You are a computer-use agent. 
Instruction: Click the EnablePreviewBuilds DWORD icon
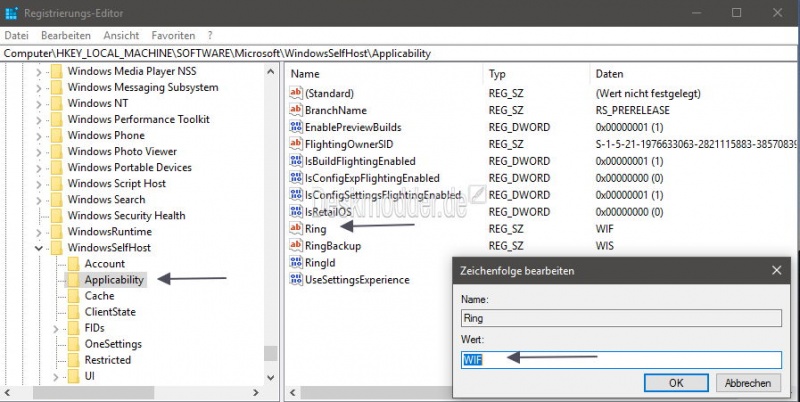(x=295, y=127)
